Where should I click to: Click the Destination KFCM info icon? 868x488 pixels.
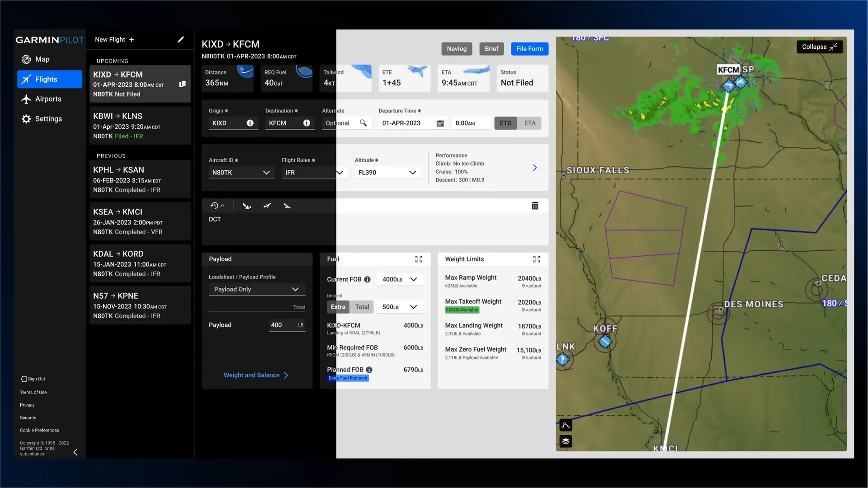coord(307,123)
